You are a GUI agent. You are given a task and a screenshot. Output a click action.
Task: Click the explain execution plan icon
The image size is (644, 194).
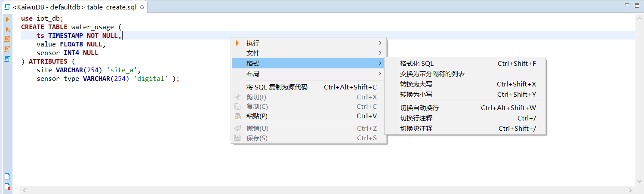[7, 59]
